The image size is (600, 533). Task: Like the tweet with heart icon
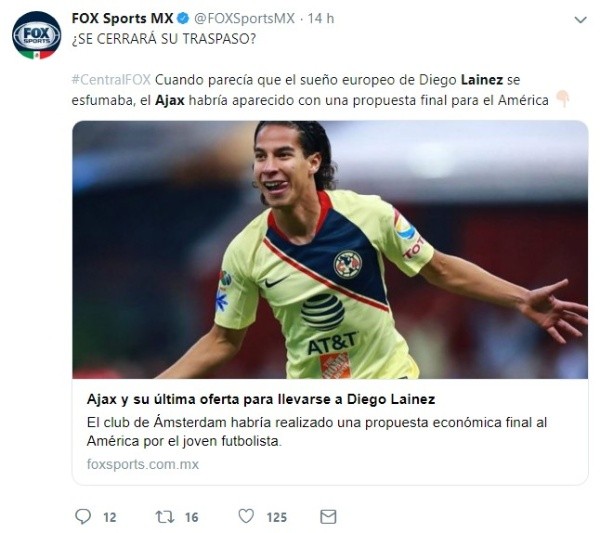pyautogui.click(x=246, y=516)
